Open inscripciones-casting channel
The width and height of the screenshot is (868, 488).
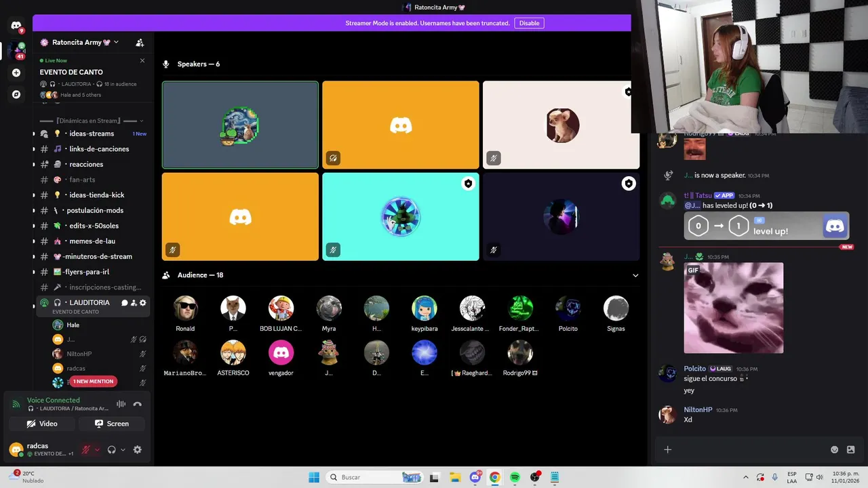92,287
